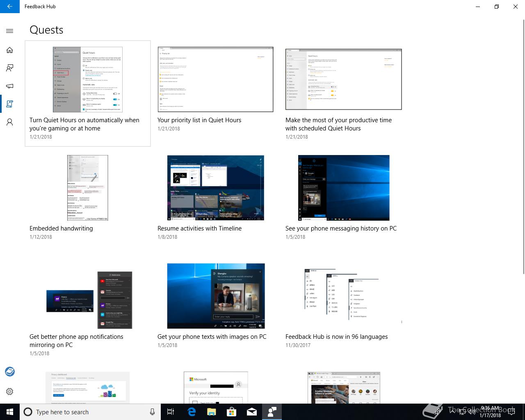Open Embedded handwriting quest thumbnail
The height and width of the screenshot is (420, 525).
88,188
